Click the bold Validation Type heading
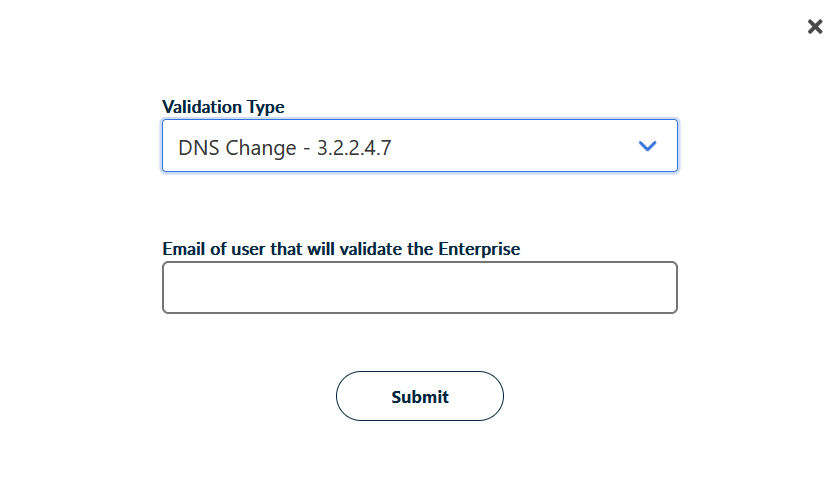Screen dimensions: 838x487 click(223, 107)
